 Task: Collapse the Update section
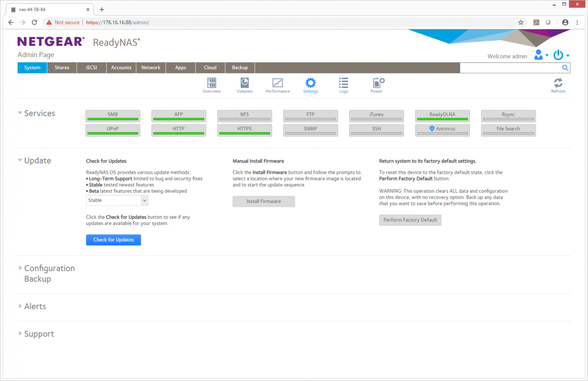20,160
